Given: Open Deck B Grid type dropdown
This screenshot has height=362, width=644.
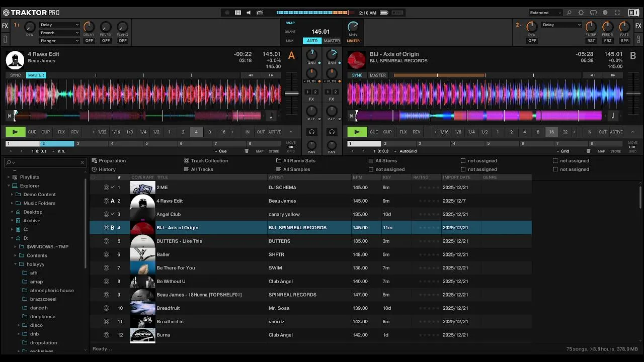Looking at the screenshot, I should click(x=562, y=151).
